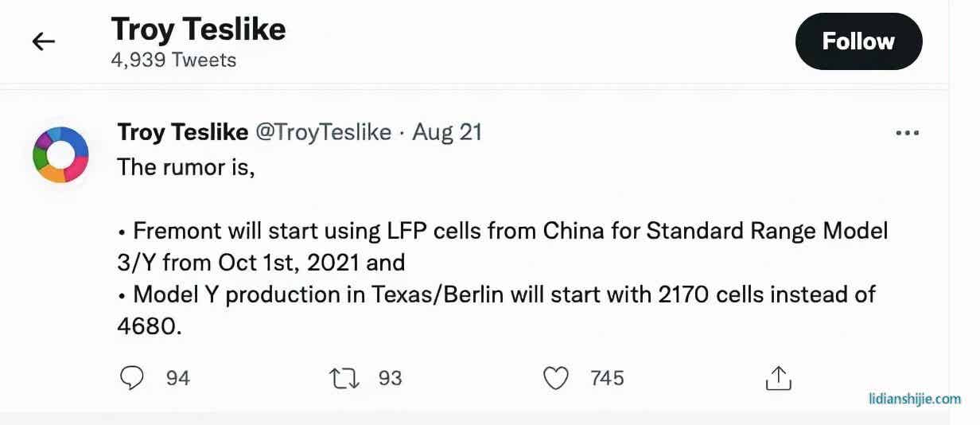Click the 94 replies count
The image size is (980, 425).
pos(178,378)
